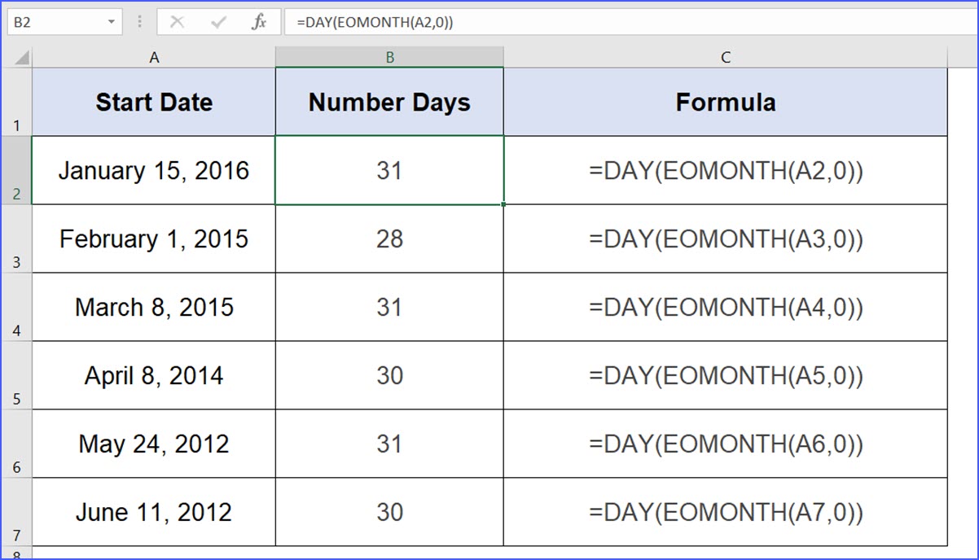The image size is (979, 560).
Task: Click the Cancel (X) icon beside formula bar
Action: coord(178,22)
